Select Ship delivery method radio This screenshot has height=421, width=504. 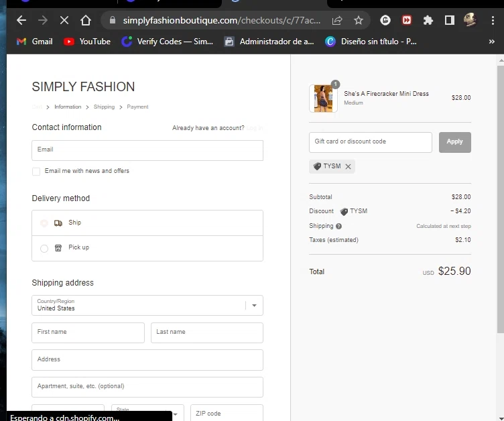(44, 223)
